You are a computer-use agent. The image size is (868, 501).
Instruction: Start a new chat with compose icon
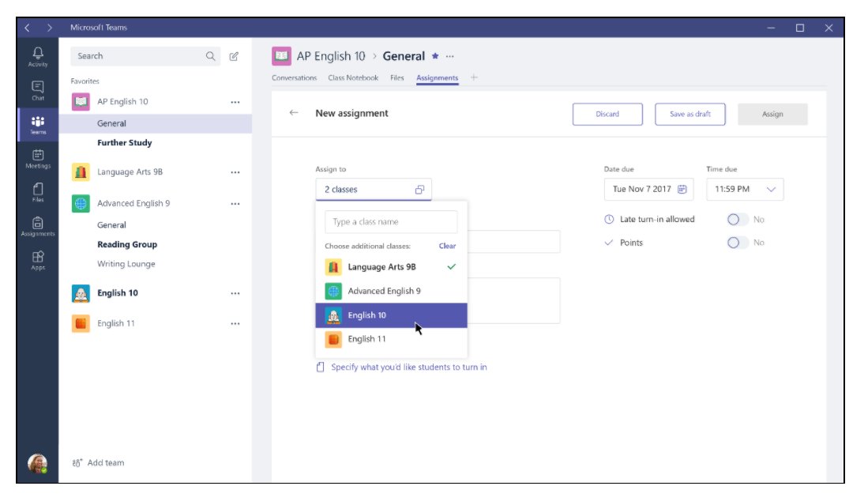tap(234, 56)
